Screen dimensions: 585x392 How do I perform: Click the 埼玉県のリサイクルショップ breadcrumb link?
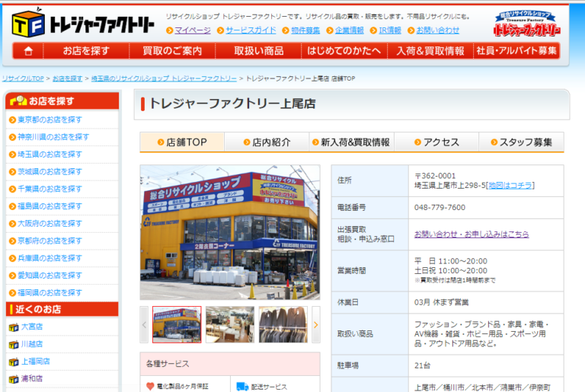tap(164, 78)
